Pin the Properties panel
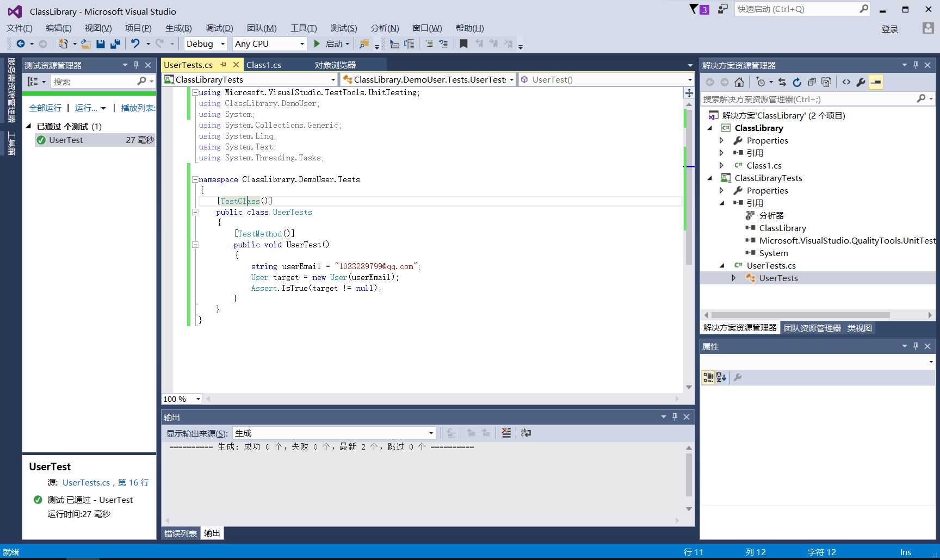 click(916, 346)
